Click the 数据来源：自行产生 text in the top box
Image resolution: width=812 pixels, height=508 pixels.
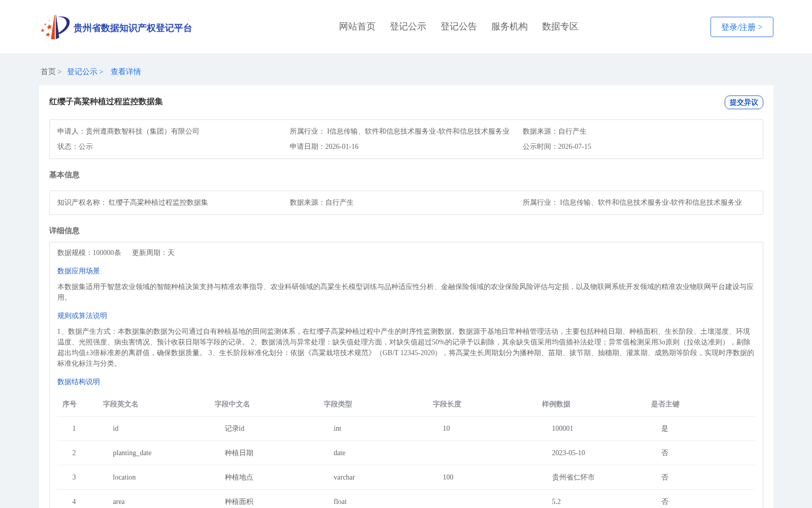554,131
